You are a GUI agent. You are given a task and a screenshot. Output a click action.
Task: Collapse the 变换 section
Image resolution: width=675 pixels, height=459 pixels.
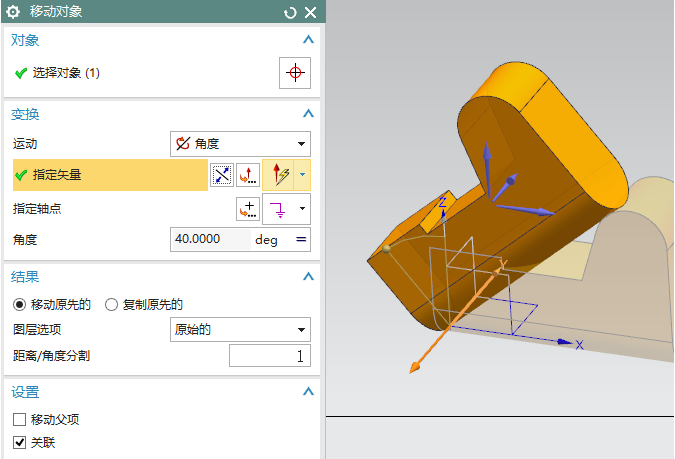click(x=308, y=114)
